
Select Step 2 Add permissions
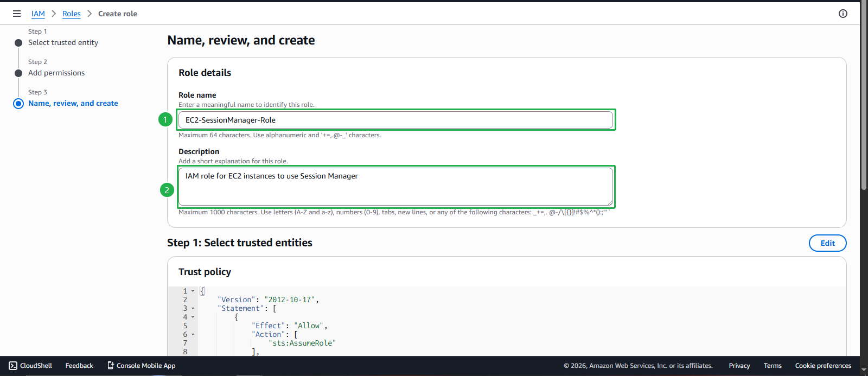pyautogui.click(x=56, y=73)
